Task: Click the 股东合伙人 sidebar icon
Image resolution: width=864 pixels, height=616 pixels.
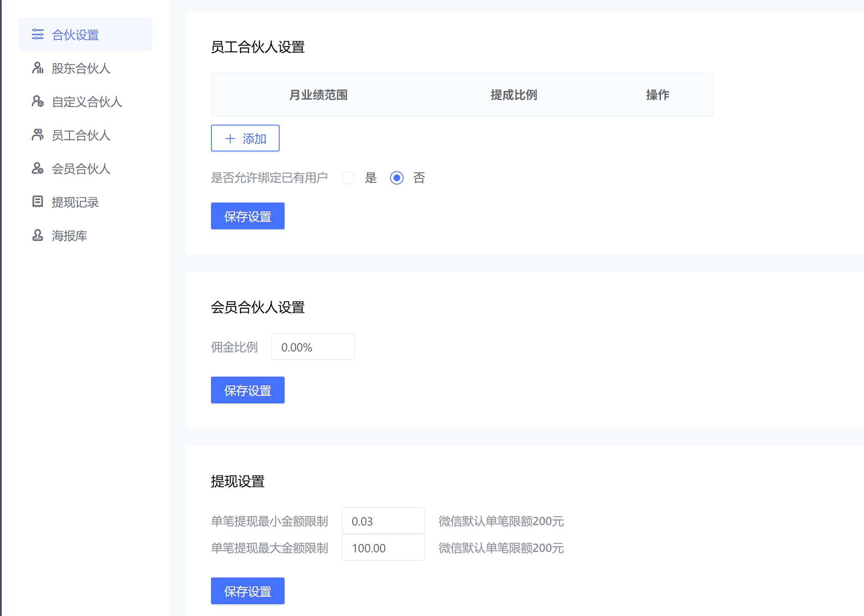Action: (38, 68)
